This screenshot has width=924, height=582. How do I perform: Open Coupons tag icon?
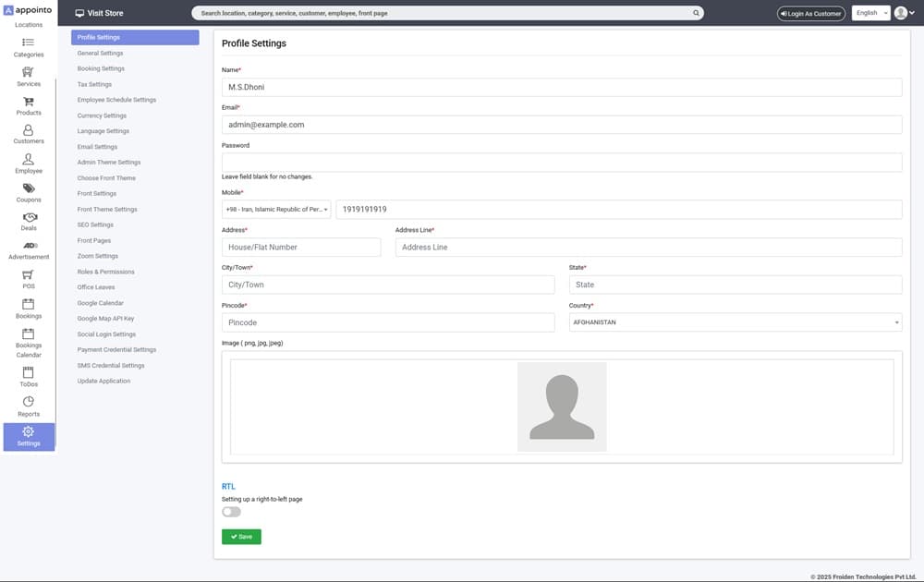tap(28, 188)
